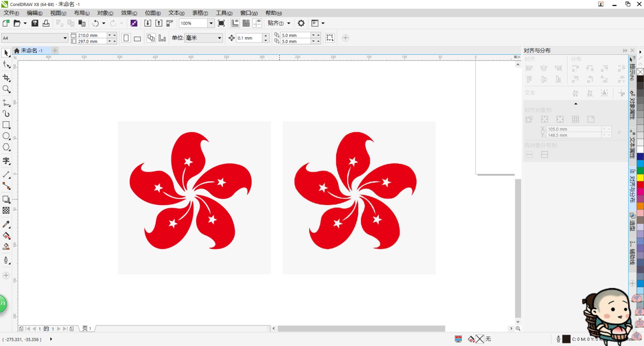Click the Print icon

46,23
